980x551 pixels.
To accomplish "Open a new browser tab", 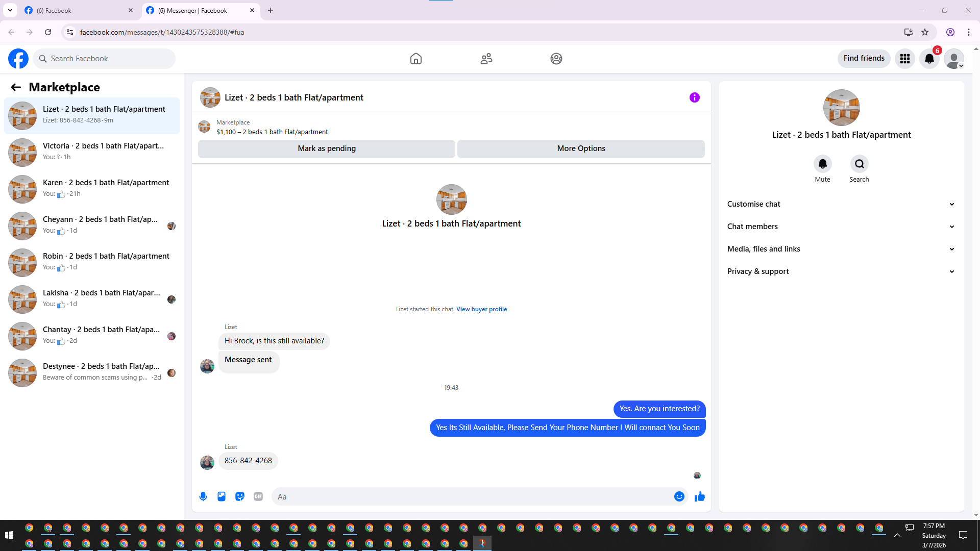I will point(271,10).
